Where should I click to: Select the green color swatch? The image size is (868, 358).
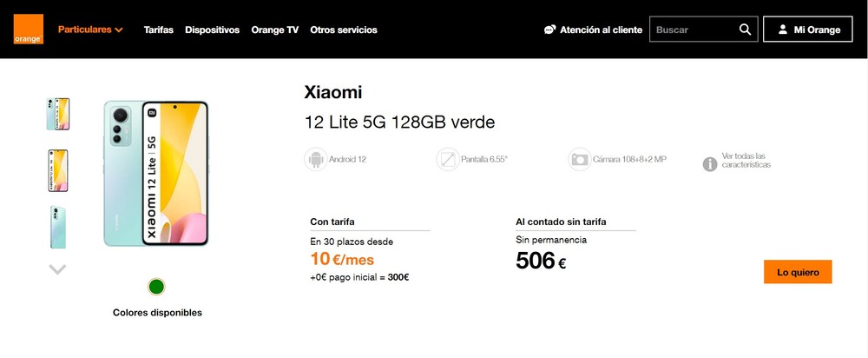tap(156, 286)
